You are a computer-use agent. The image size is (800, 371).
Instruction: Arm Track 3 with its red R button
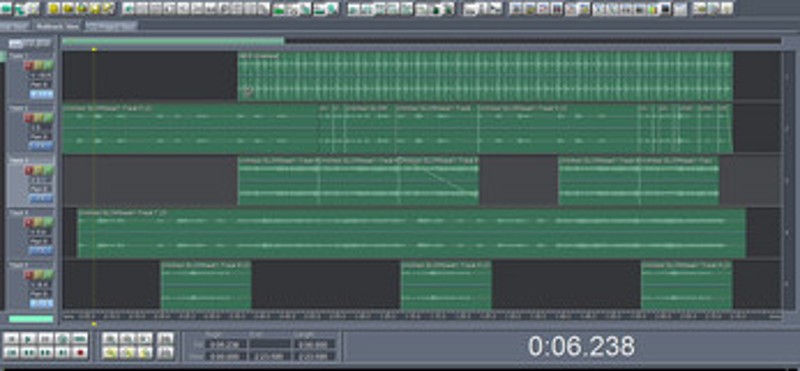pyautogui.click(x=29, y=170)
